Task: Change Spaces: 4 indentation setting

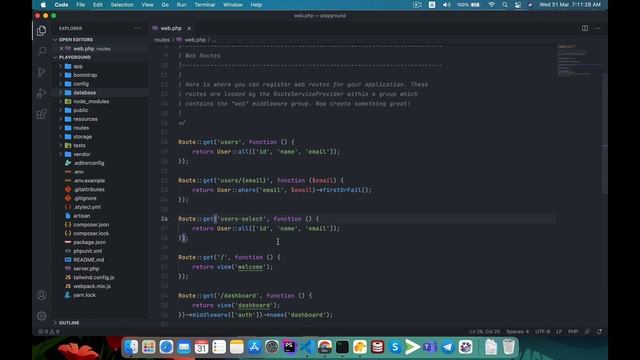Action: 518,331
